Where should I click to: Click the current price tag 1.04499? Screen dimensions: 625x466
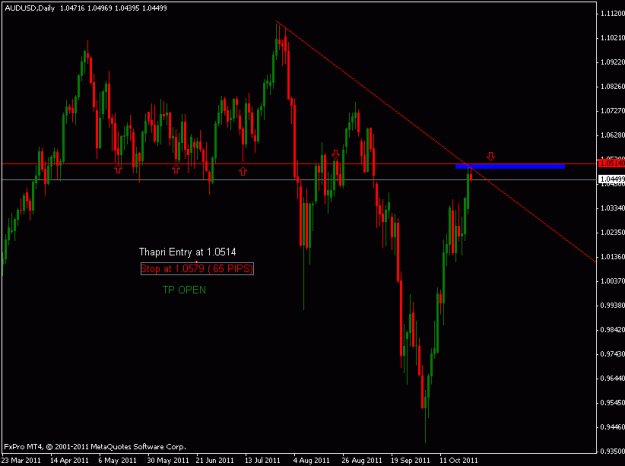coord(612,179)
